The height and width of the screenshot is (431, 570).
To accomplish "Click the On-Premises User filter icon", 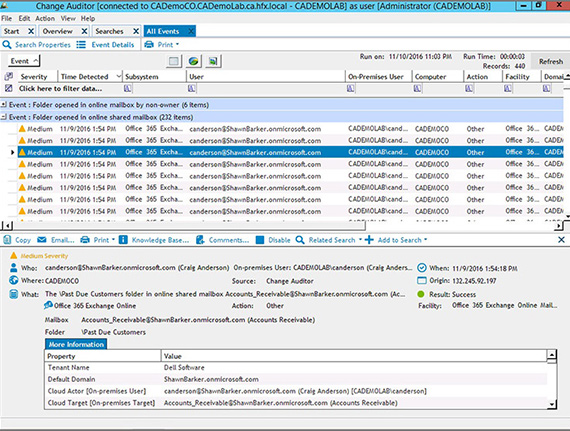I will (x=350, y=88).
